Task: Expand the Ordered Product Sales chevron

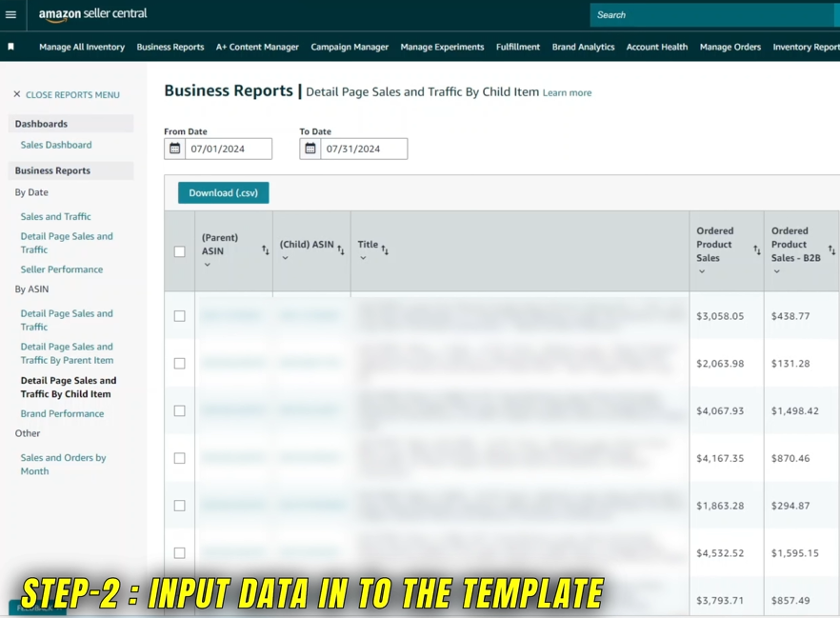Action: pyautogui.click(x=702, y=271)
